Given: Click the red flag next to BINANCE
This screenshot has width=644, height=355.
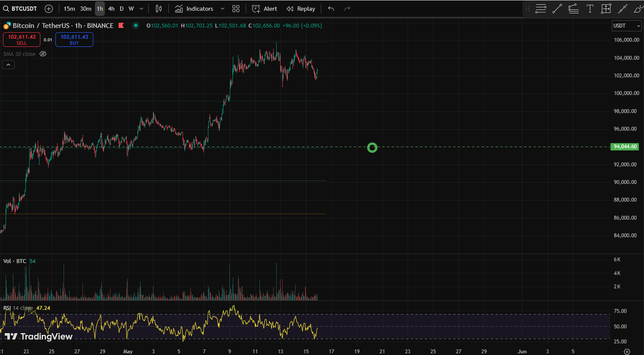Looking at the screenshot, I should (x=121, y=25).
